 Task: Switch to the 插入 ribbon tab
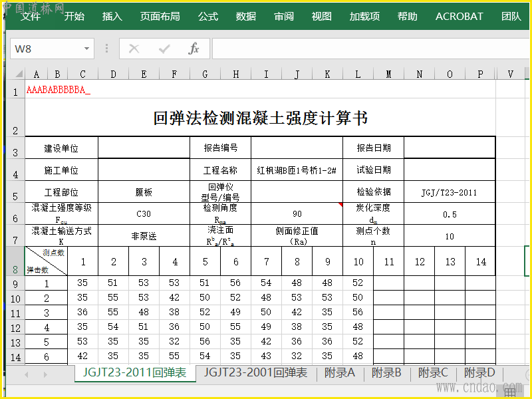pos(112,16)
